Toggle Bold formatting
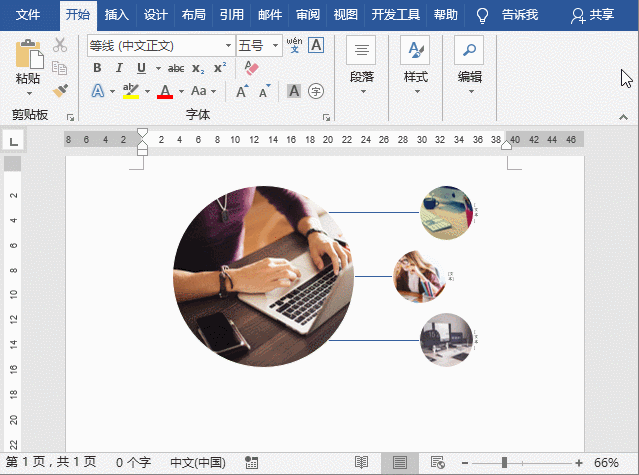The height and width of the screenshot is (475, 639). pos(97,68)
